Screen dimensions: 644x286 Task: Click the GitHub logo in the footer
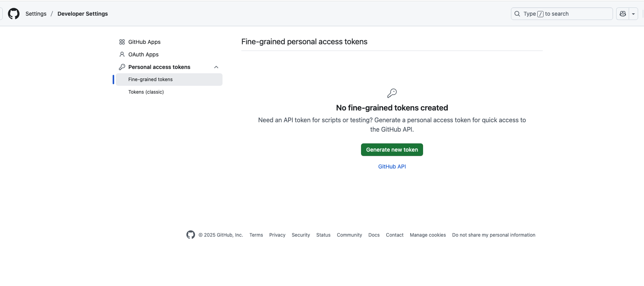(x=191, y=235)
